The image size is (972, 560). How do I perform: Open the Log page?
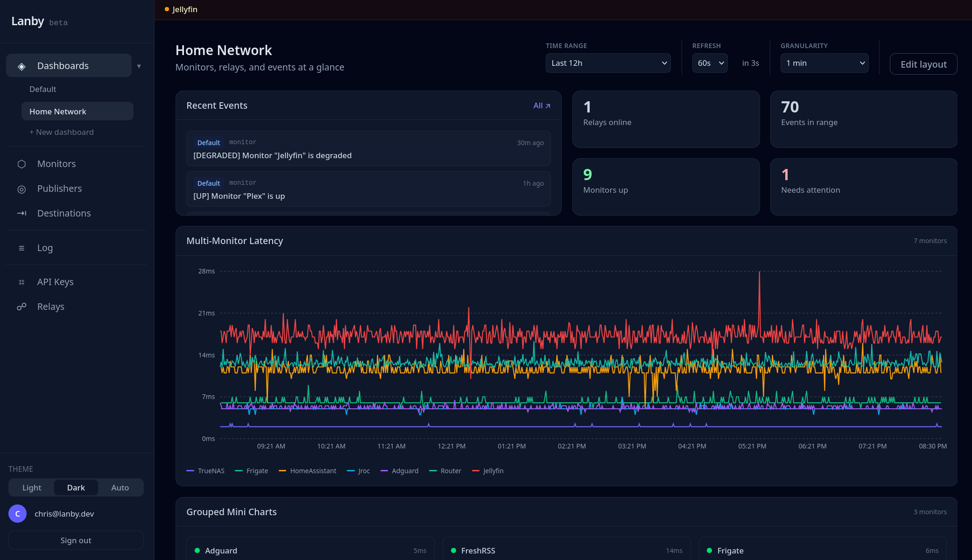click(x=76, y=248)
